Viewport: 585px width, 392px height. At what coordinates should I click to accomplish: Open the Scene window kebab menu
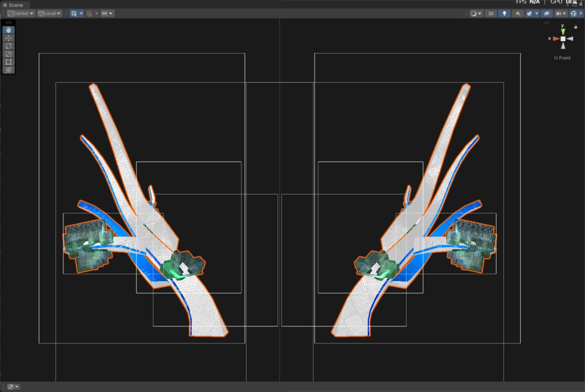pos(568,5)
